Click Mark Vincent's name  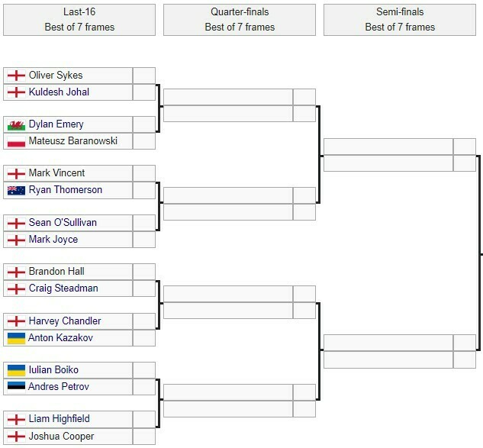[x=56, y=173]
